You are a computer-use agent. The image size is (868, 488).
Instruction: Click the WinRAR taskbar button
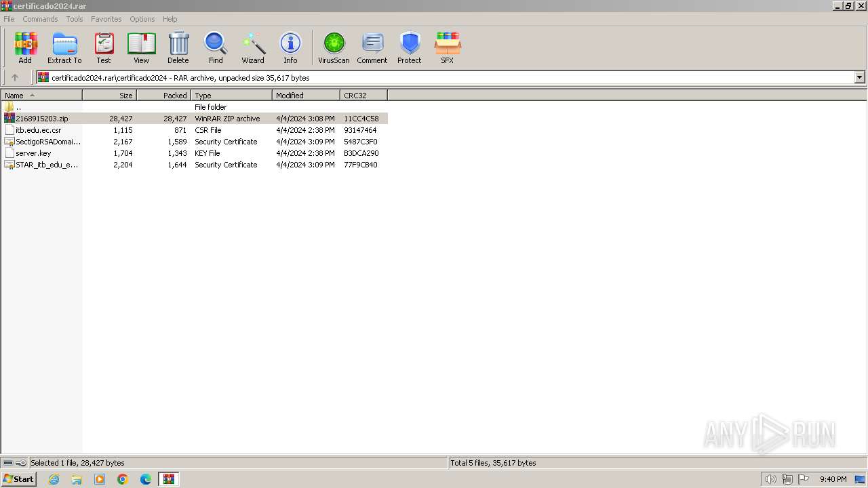coord(169,479)
